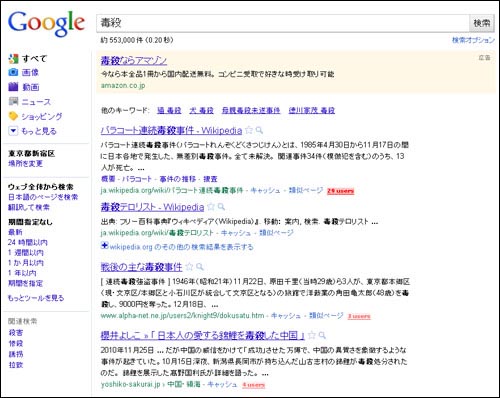
Task: Open 類似ページ for パラコート result
Action: [x=306, y=190]
